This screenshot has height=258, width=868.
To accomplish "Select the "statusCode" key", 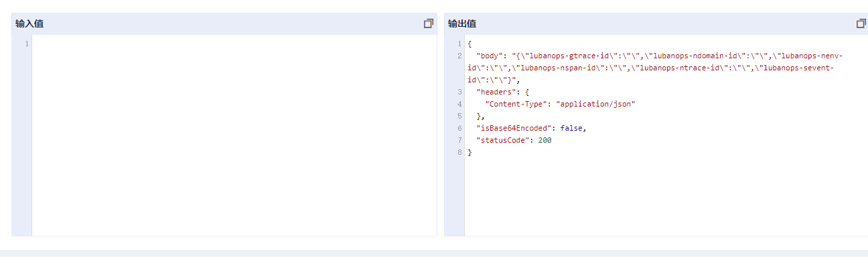I will [x=503, y=140].
